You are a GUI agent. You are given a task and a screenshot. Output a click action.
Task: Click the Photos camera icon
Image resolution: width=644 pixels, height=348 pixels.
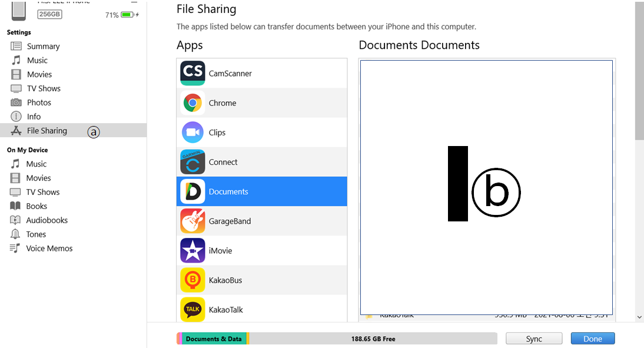coord(16,102)
